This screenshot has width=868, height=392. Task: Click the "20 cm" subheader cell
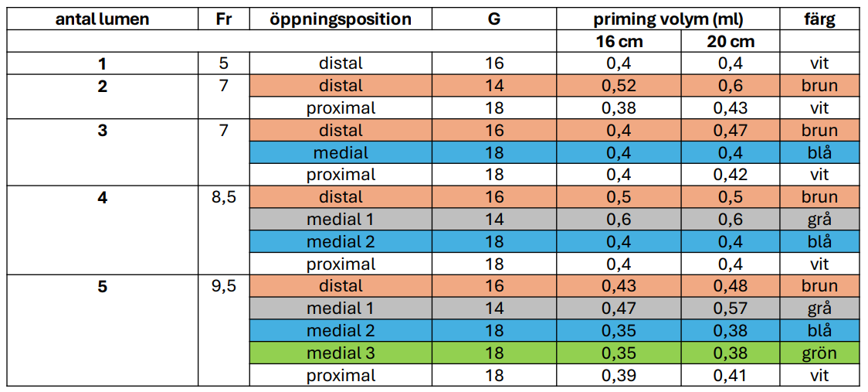pos(731,42)
